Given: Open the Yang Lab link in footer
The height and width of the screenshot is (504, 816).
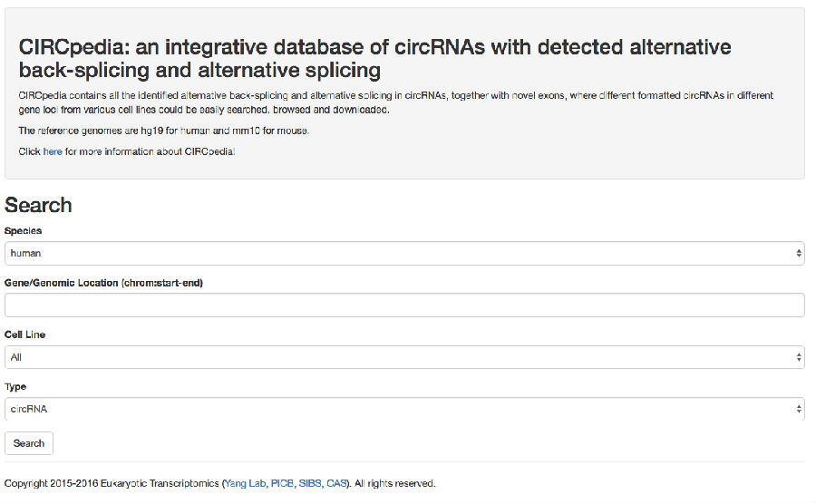Looking at the screenshot, I should coord(245,483).
